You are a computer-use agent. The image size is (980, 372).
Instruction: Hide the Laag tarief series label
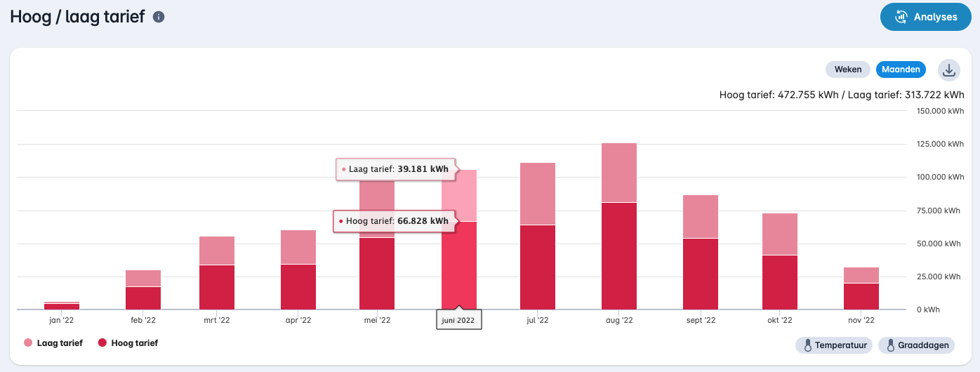pos(60,343)
